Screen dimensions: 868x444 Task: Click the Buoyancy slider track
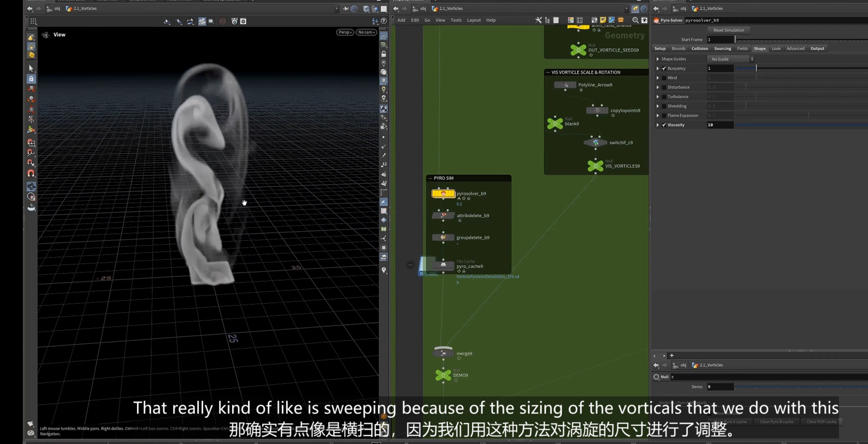pyautogui.click(x=802, y=68)
